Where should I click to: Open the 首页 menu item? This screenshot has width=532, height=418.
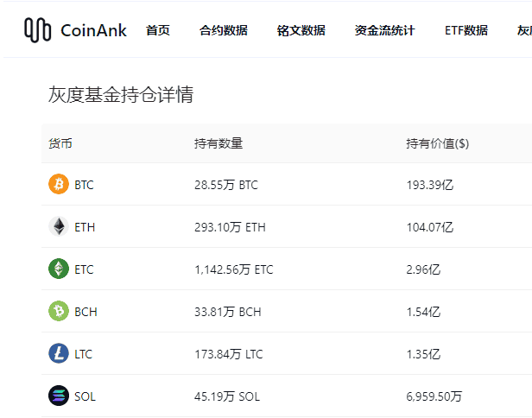[x=158, y=30]
